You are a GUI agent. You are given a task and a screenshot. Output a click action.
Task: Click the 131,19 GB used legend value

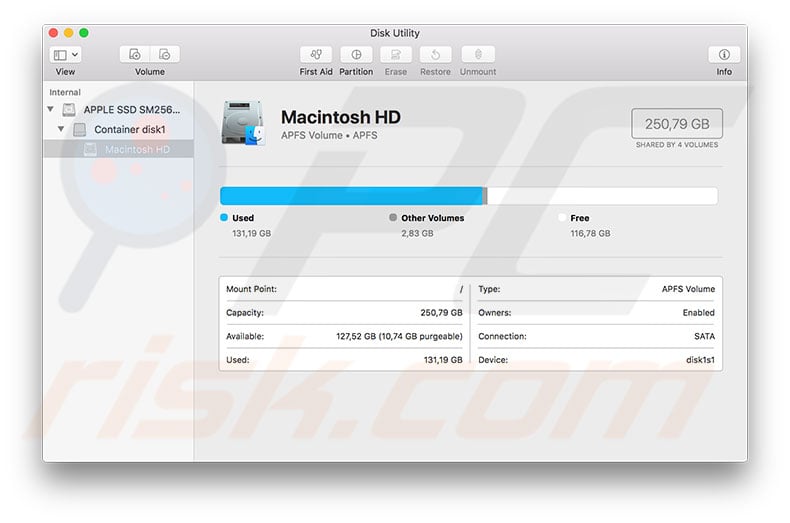[251, 233]
